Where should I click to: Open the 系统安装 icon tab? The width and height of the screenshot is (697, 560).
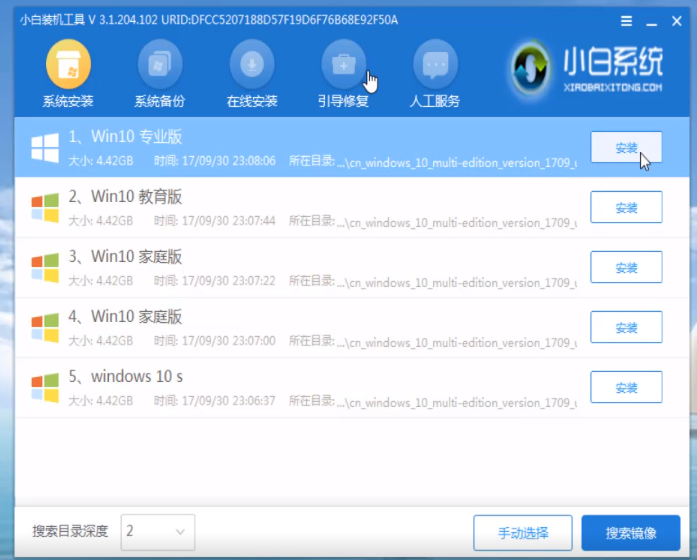[68, 66]
